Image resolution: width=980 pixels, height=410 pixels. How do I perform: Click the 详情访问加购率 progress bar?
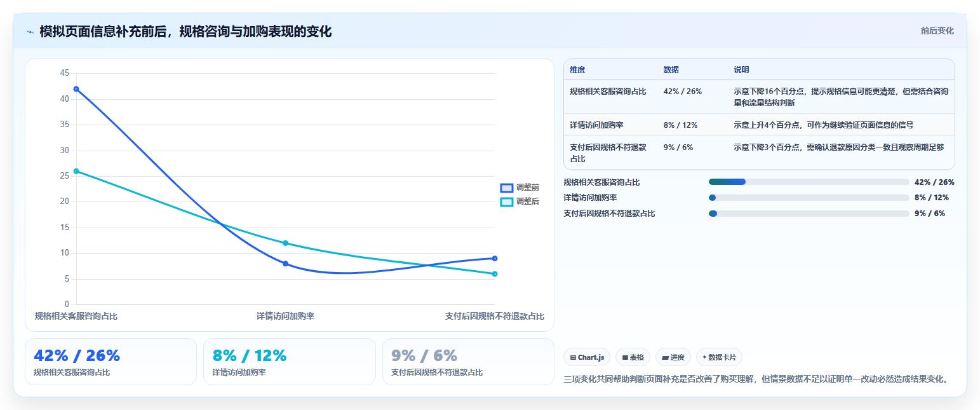809,198
